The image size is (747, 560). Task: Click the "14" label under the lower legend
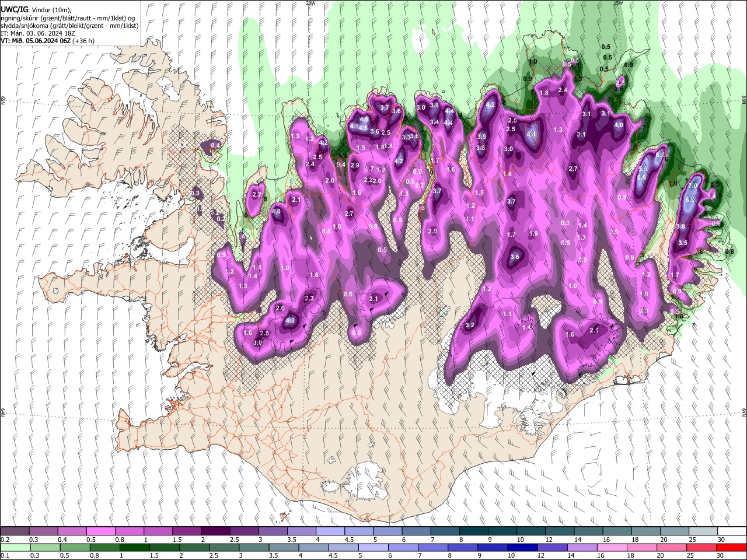[571, 555]
